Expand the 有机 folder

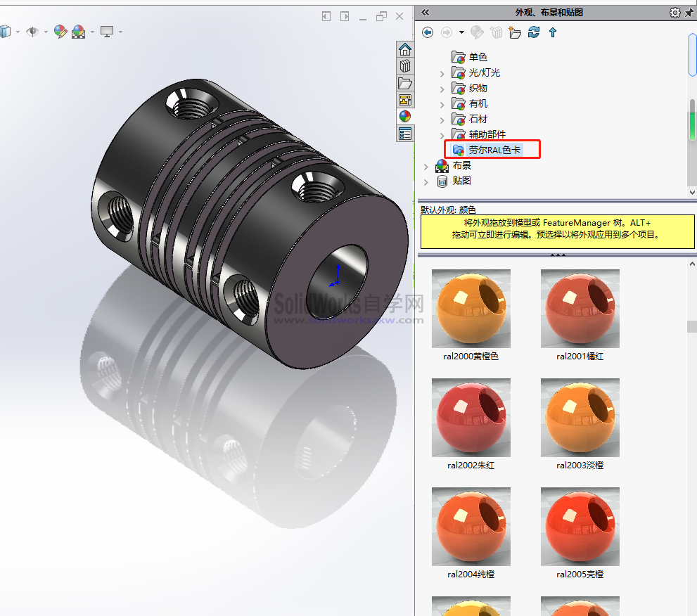[x=442, y=105]
